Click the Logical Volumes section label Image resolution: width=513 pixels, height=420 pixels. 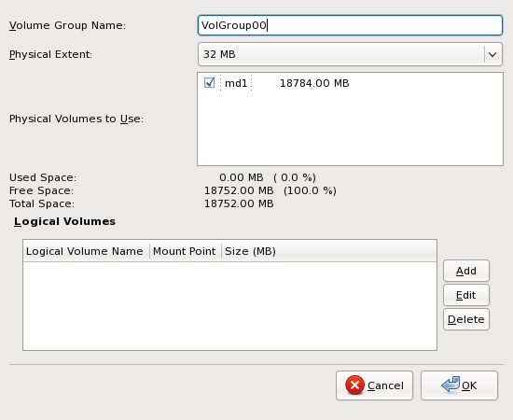point(64,221)
